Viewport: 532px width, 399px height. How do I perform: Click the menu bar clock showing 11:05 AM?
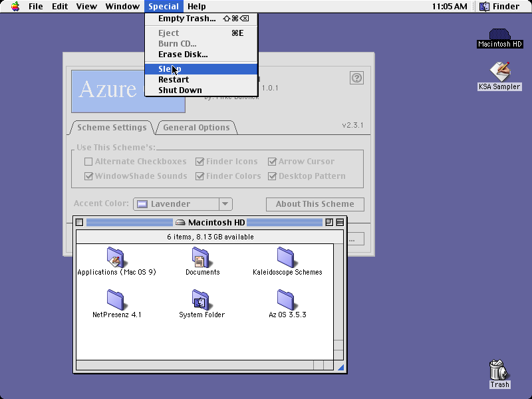pyautogui.click(x=450, y=7)
